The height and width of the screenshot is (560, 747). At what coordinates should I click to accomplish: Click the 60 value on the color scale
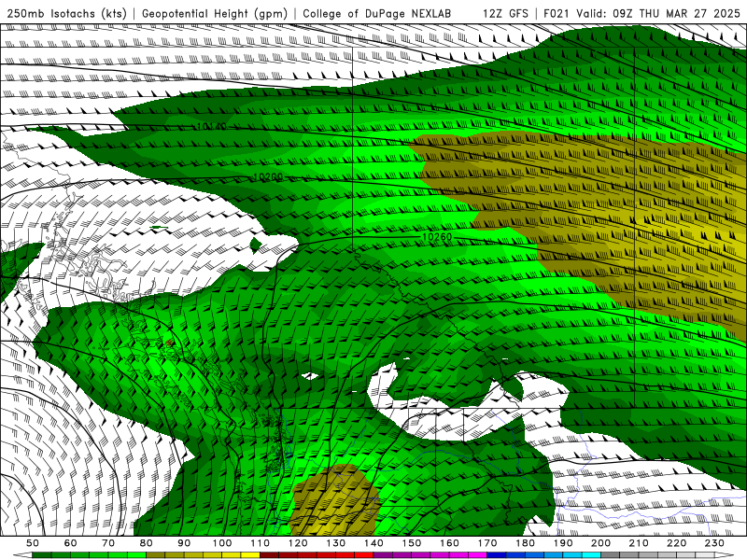tap(71, 543)
